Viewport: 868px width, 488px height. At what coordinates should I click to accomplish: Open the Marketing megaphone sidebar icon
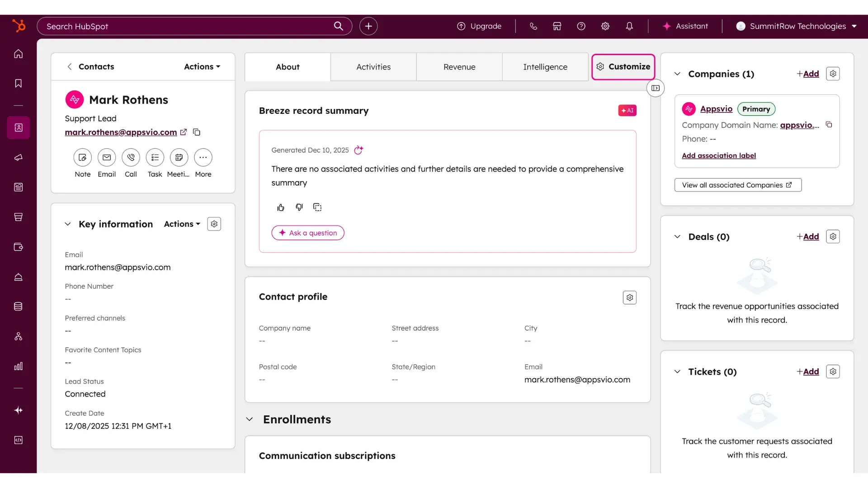click(18, 158)
